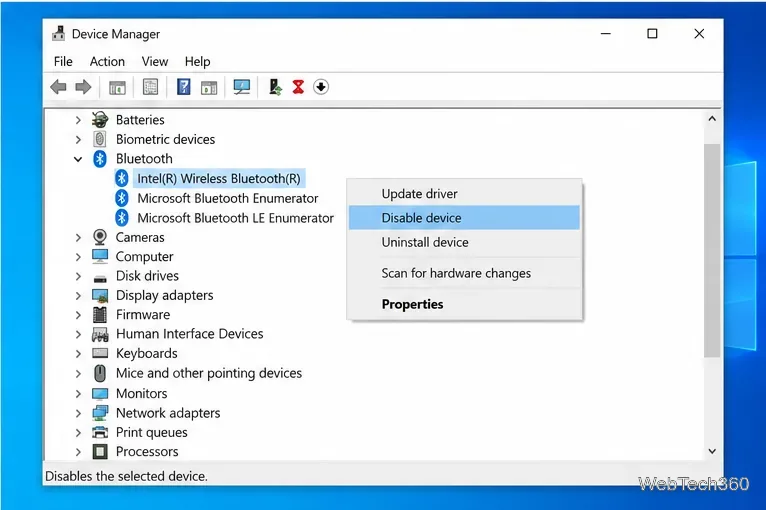Screen dimensions: 766x510
Task: Select Microsoft Bluetooth LE Enumerator row
Action: [235, 218]
